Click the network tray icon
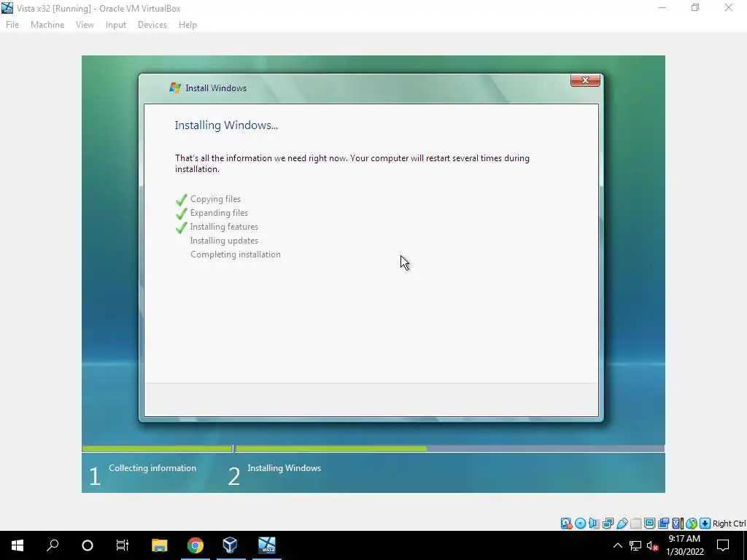This screenshot has width=747, height=560. [x=635, y=545]
